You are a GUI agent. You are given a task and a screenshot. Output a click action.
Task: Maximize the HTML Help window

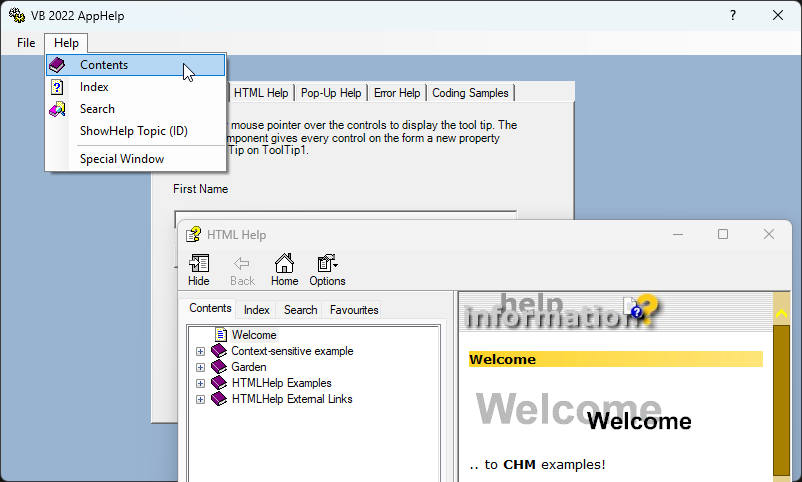pyautogui.click(x=723, y=234)
